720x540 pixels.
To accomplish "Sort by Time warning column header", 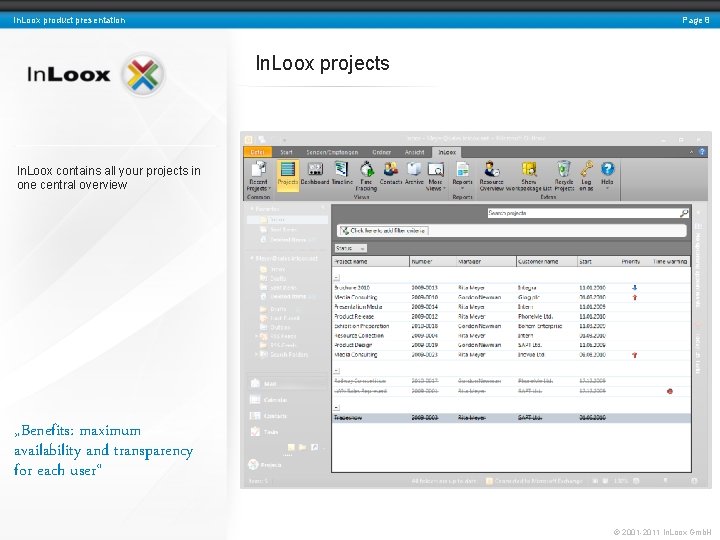I will pos(670,261).
